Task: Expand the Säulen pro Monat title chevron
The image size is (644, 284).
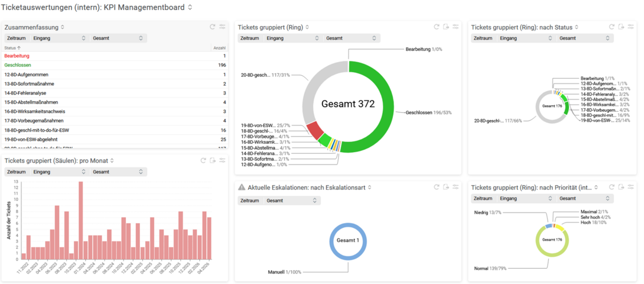Action: point(112,160)
